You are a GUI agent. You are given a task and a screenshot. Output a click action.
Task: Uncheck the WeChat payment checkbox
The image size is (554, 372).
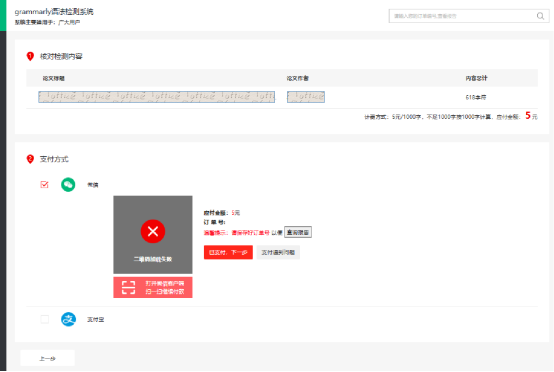tap(45, 184)
